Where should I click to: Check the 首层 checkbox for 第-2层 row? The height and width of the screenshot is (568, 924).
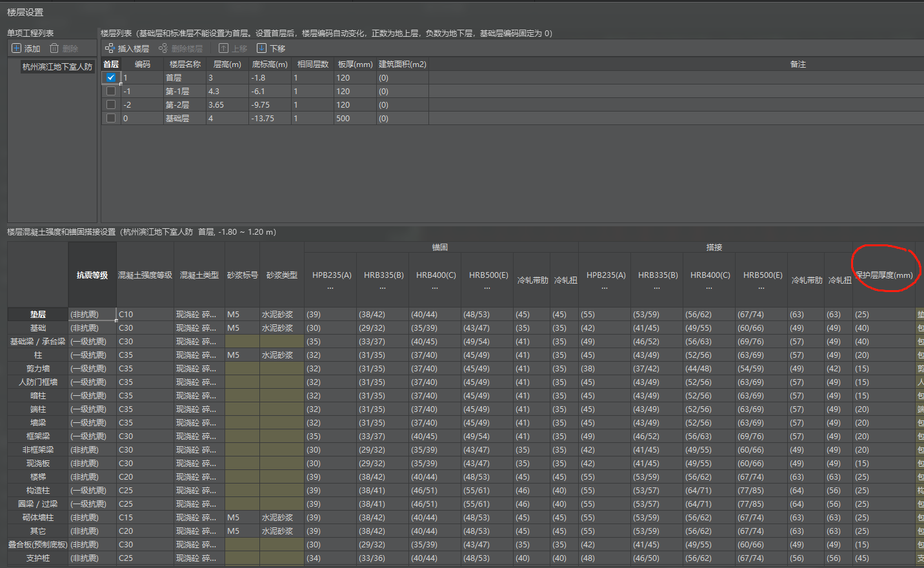111,104
